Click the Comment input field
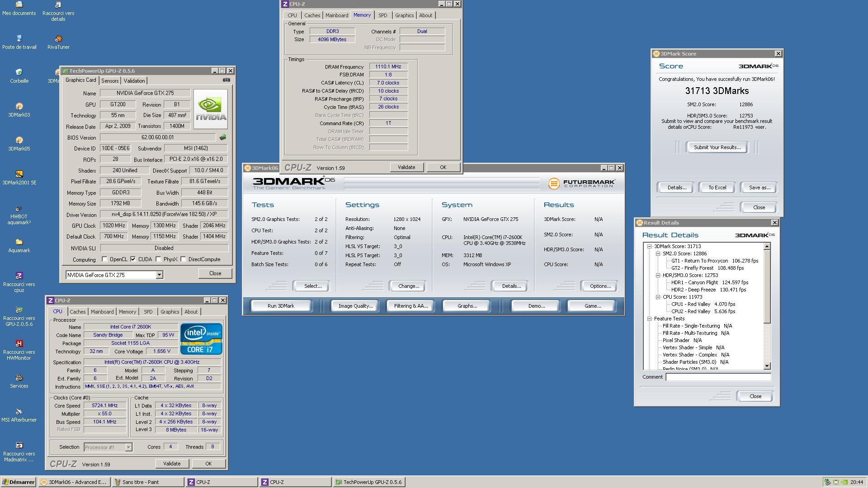Image resolution: width=868 pixels, height=488 pixels. pos(718,377)
